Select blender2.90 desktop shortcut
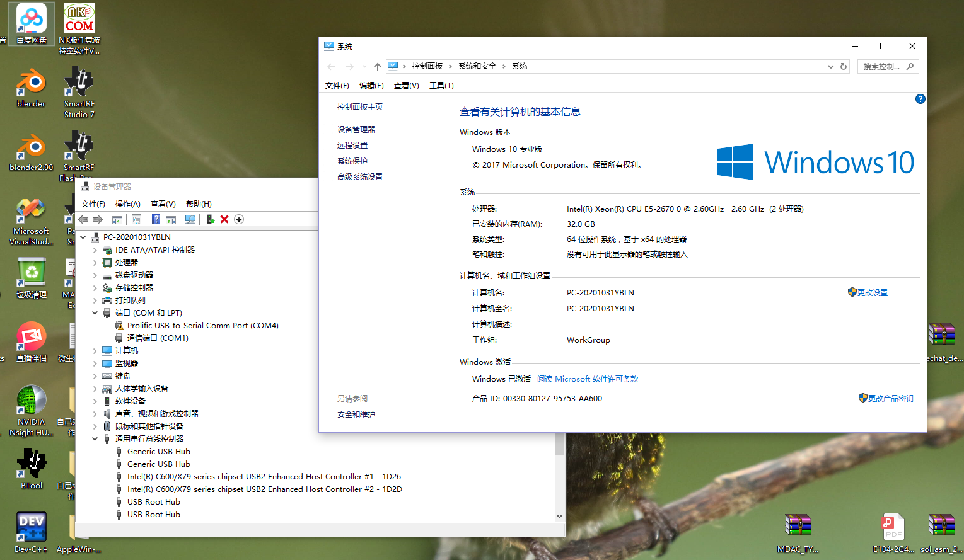964x560 pixels. (x=32, y=152)
